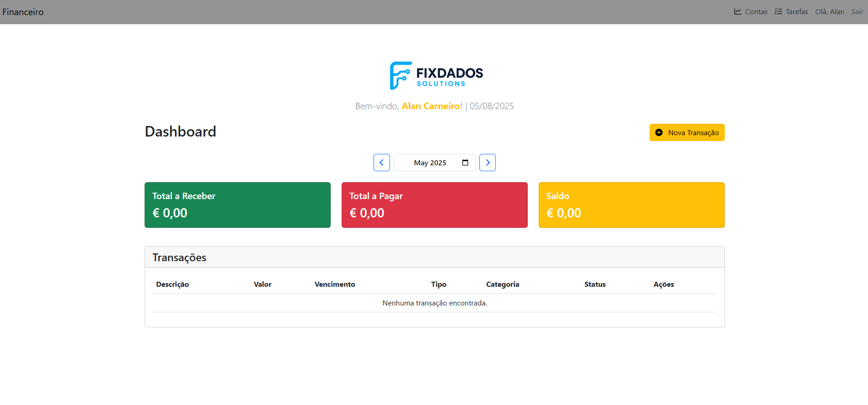Click the plus icon on Nova Transação
868x405 pixels.
click(x=659, y=132)
